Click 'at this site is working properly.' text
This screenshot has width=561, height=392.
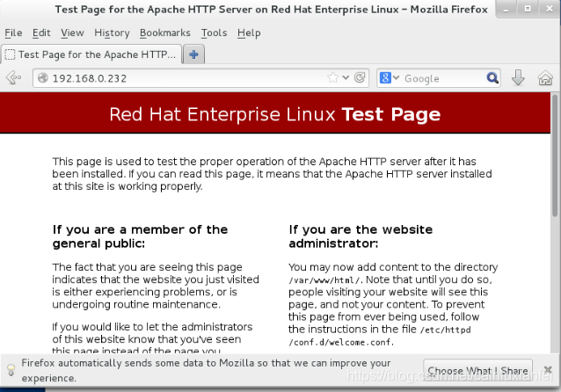pyautogui.click(x=127, y=186)
